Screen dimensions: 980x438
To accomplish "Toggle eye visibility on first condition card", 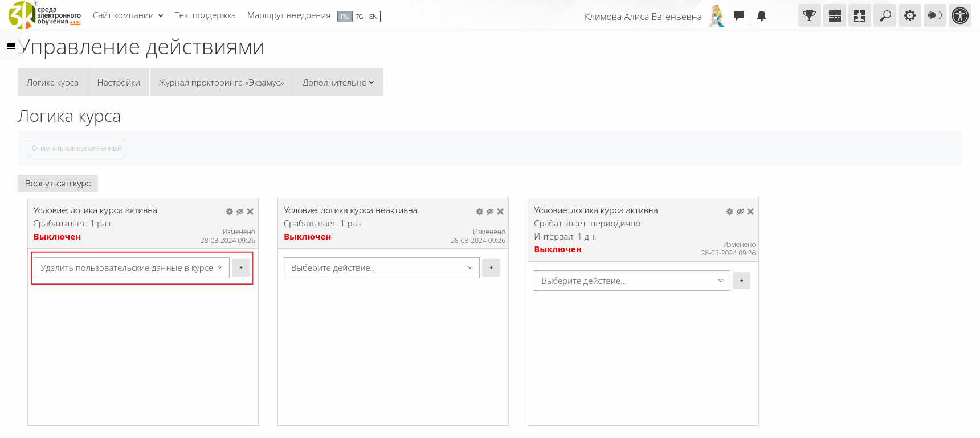I will click(240, 212).
